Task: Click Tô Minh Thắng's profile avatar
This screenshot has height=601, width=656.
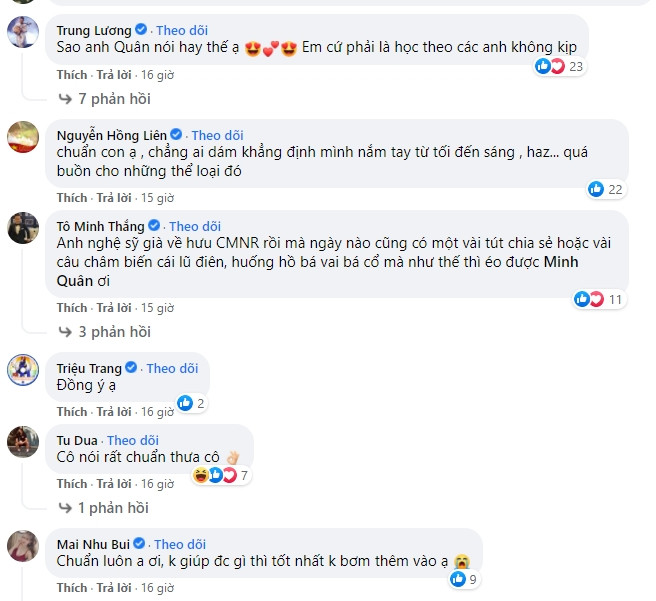Action: [23, 227]
